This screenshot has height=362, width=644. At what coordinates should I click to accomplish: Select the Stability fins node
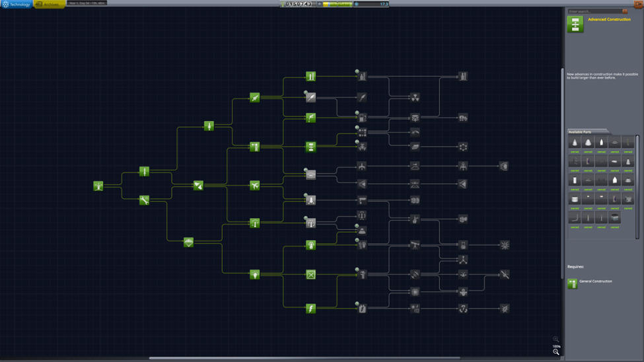tap(198, 186)
